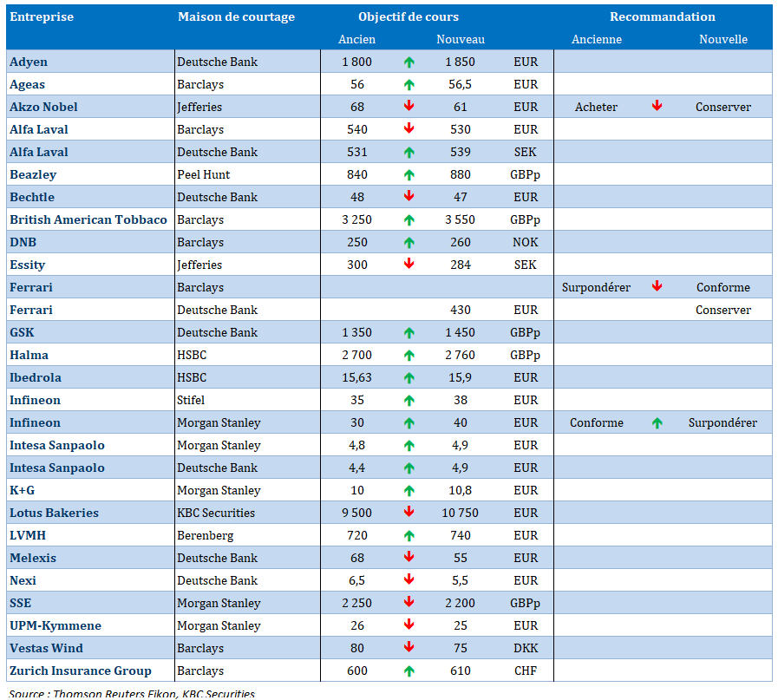This screenshot has width=778, height=700.
Task: Click the green up arrow in the K+G row
Action: 409,491
